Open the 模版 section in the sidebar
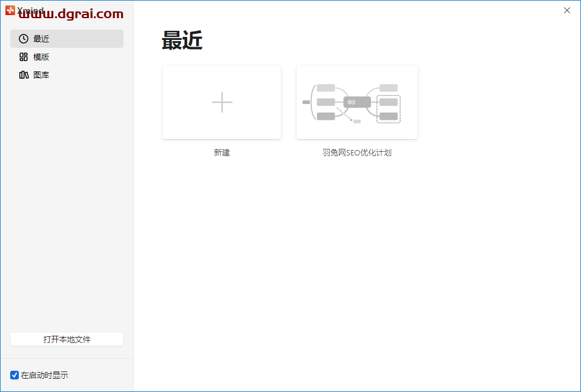 pos(41,57)
